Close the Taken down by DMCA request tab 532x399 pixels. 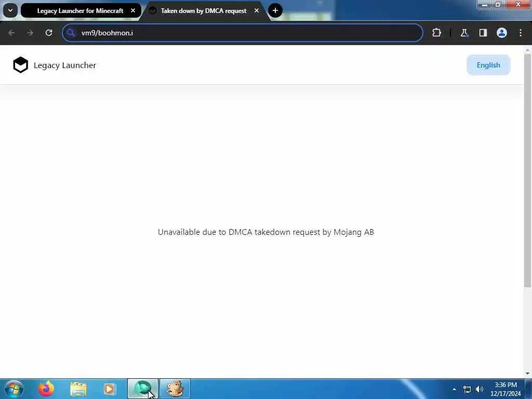[x=257, y=10]
